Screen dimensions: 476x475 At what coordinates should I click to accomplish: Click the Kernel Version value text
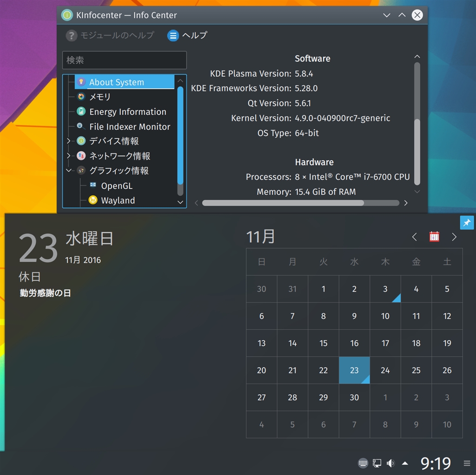pos(343,118)
